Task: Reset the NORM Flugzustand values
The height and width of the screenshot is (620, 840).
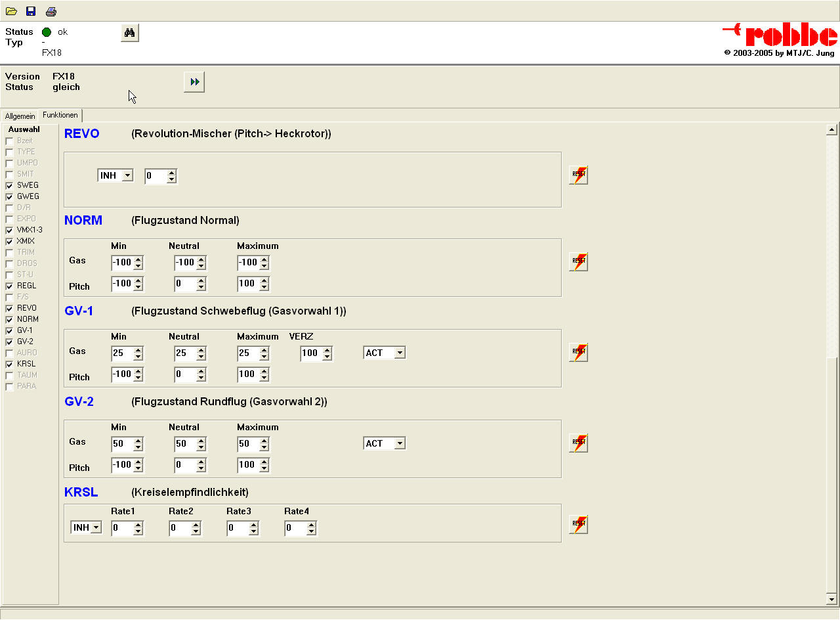Action: 577,261
